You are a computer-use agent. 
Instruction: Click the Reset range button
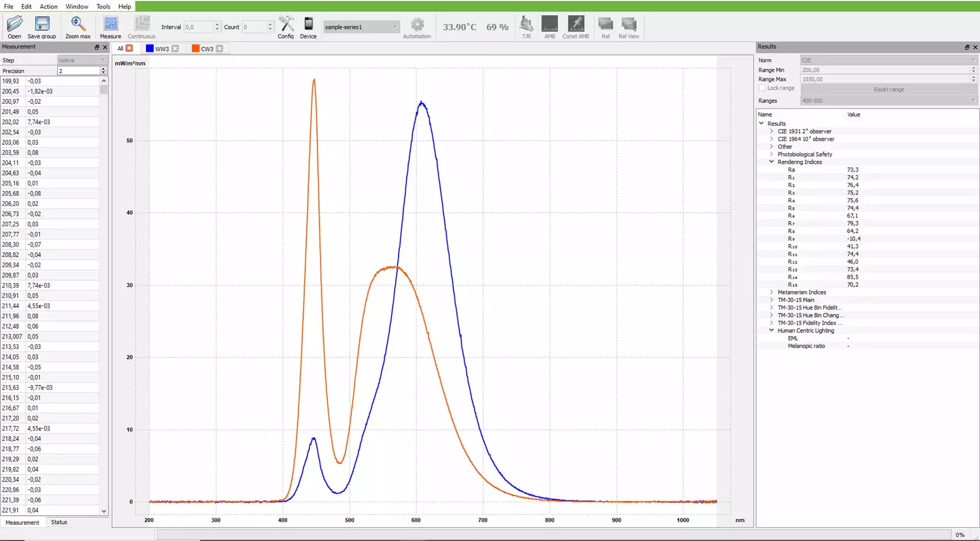click(889, 90)
